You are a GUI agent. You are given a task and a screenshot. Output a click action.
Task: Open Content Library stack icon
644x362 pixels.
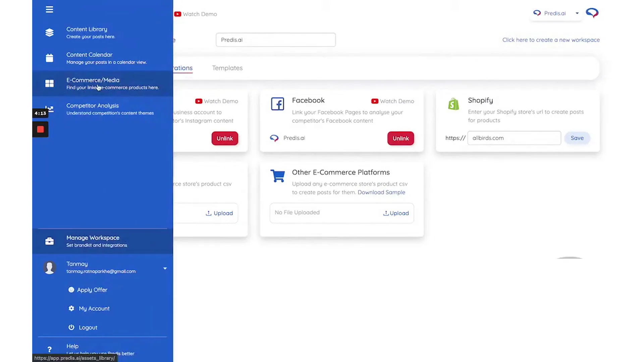coord(49,33)
